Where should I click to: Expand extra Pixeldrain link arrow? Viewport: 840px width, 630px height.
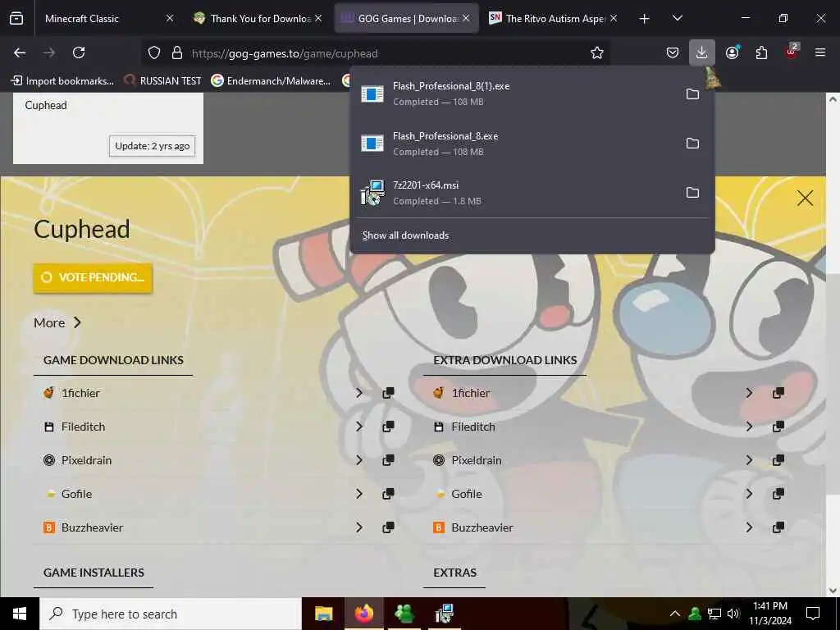click(749, 460)
